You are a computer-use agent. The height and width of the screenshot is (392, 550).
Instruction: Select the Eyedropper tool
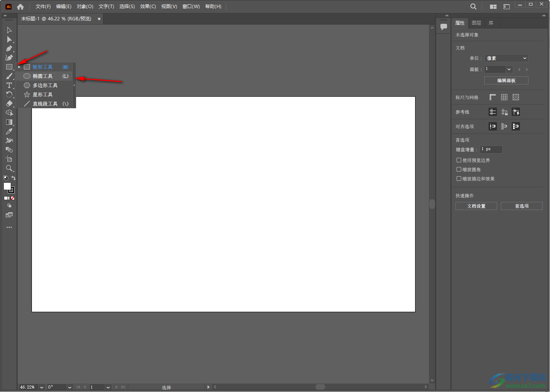9,131
